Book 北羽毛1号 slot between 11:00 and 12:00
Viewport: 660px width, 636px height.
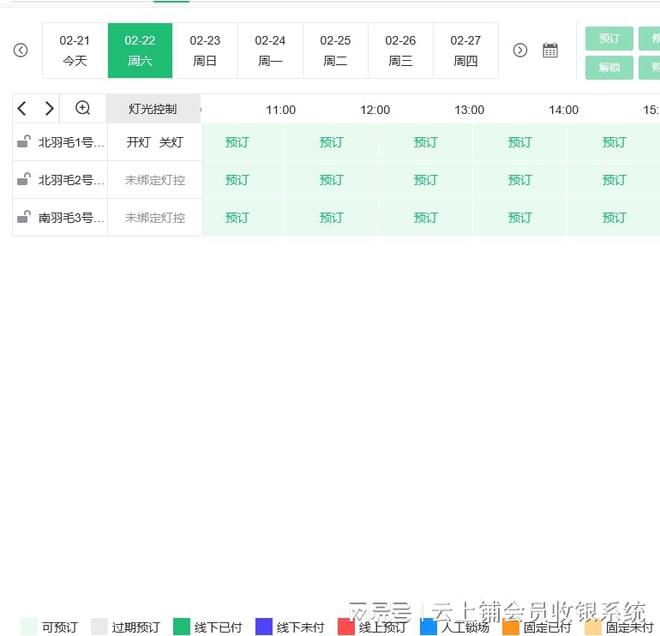(331, 142)
